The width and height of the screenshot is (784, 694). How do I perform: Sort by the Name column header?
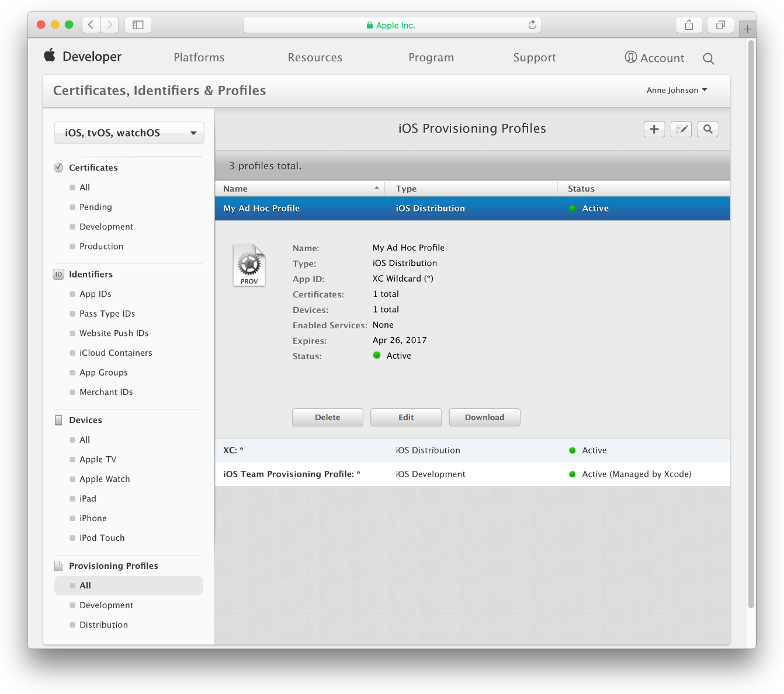pos(299,189)
